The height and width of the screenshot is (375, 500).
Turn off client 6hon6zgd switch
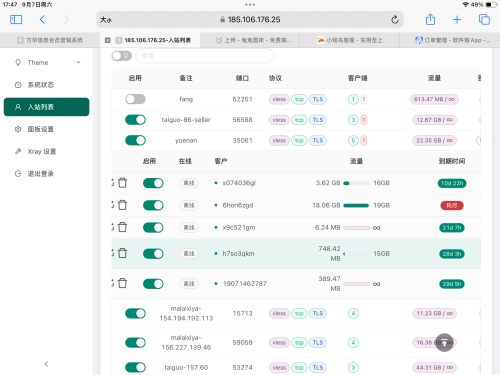coord(153,205)
